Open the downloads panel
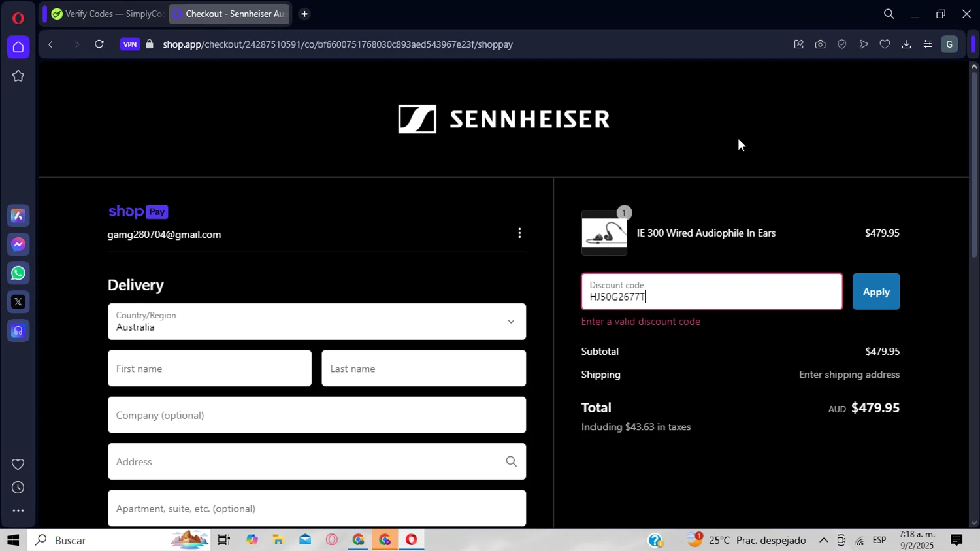 point(906,44)
